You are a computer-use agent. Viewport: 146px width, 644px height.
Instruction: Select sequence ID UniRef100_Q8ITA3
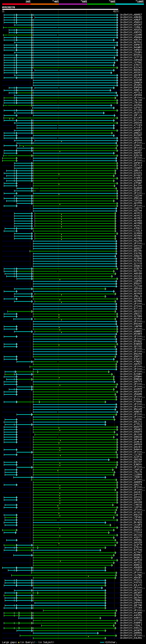(x=131, y=291)
